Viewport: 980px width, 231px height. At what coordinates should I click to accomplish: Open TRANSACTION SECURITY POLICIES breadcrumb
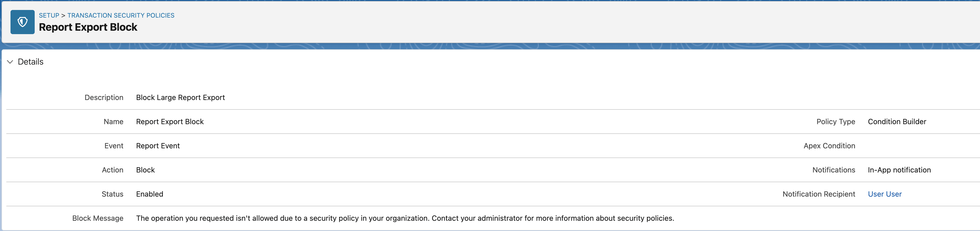pos(121,15)
